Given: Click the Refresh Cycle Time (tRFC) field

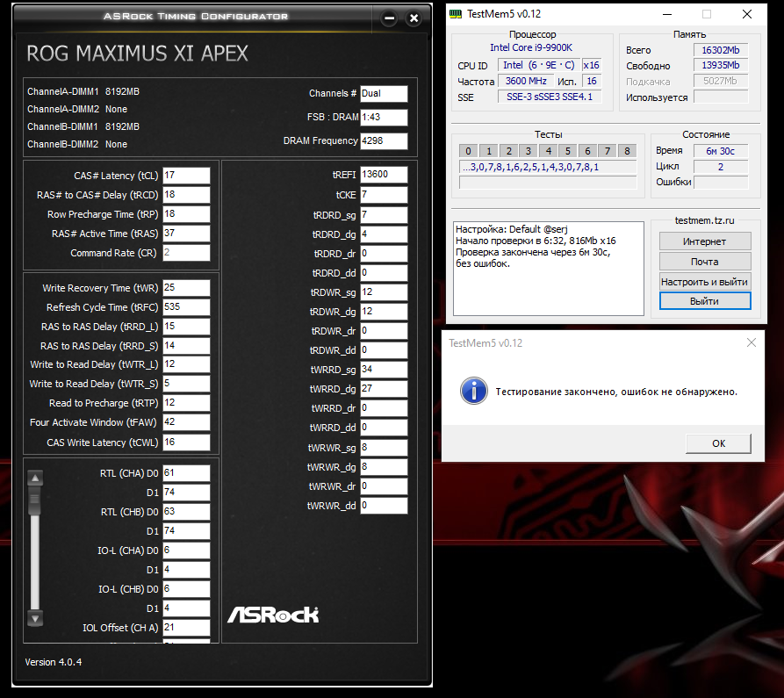Looking at the screenshot, I should pyautogui.click(x=186, y=307).
